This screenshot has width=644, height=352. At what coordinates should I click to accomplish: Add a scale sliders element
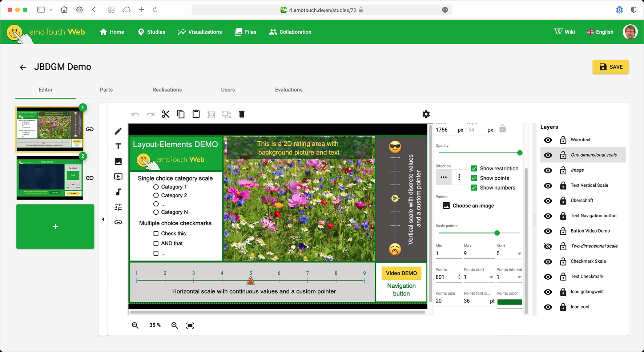click(x=118, y=207)
